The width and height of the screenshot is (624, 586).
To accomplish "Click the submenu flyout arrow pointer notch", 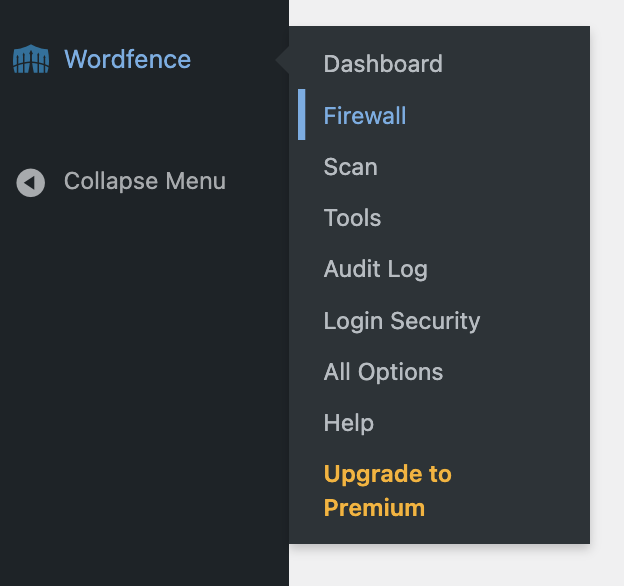I will 283,60.
